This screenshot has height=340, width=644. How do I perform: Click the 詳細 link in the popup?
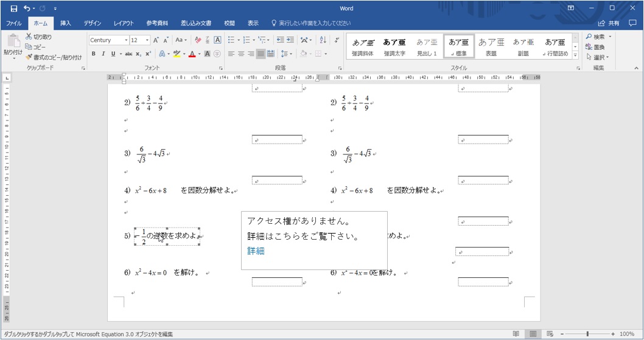(256, 251)
